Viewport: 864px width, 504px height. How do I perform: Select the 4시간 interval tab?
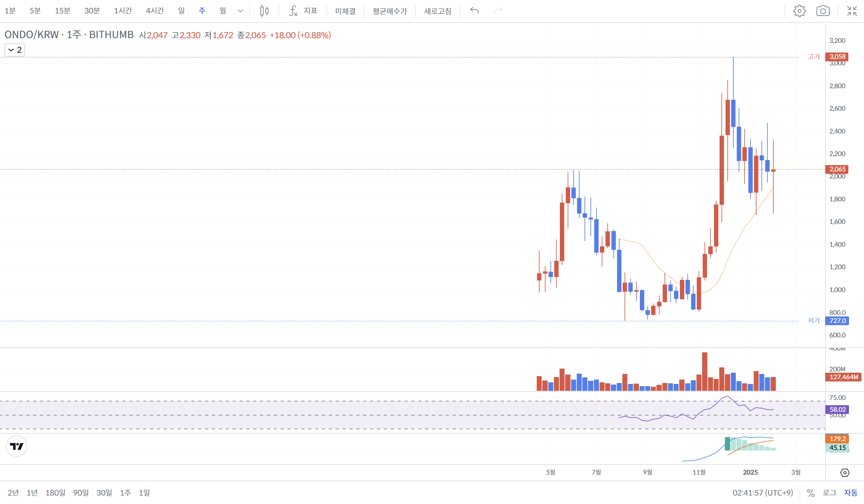pos(155,11)
